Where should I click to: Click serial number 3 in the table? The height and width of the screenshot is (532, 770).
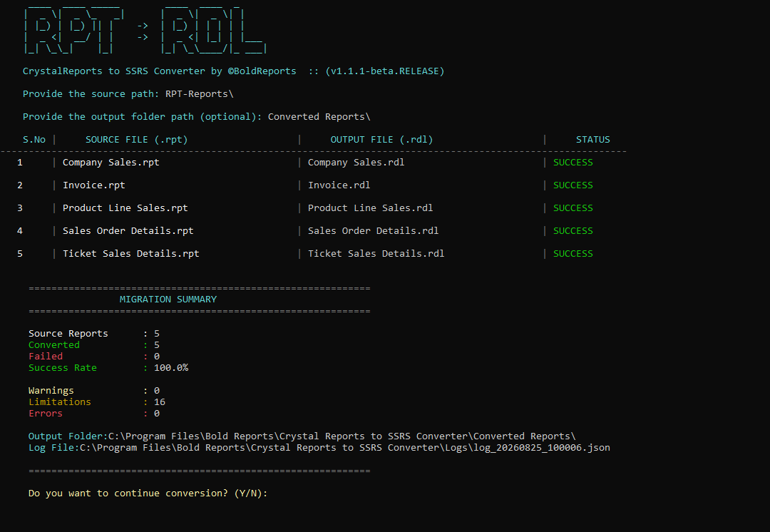pos(20,208)
